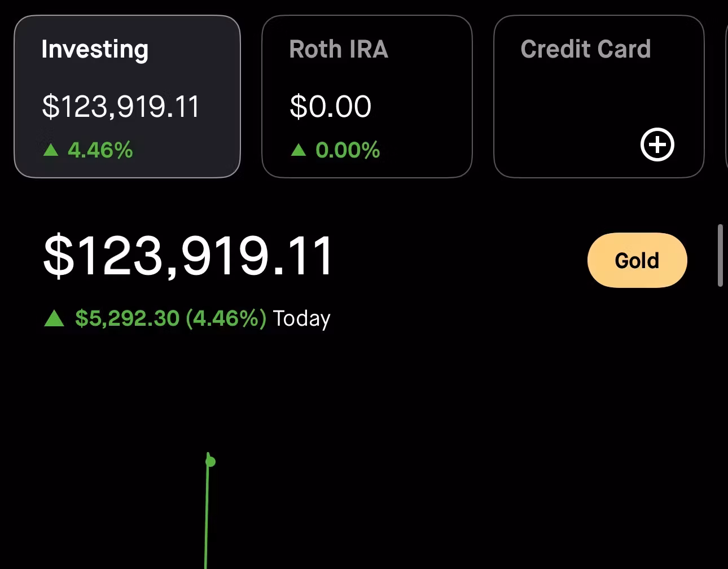Click the 4.46% change in Investing card
728x569 pixels.
100,150
